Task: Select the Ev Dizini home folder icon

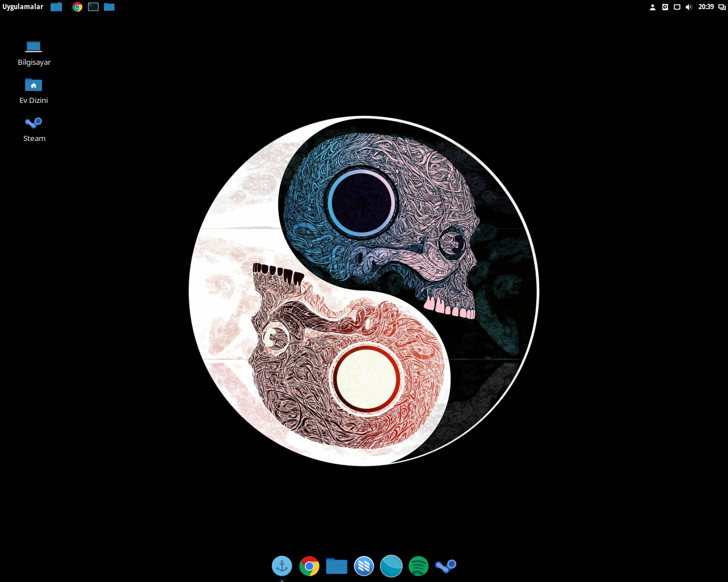Action: pyautogui.click(x=34, y=85)
